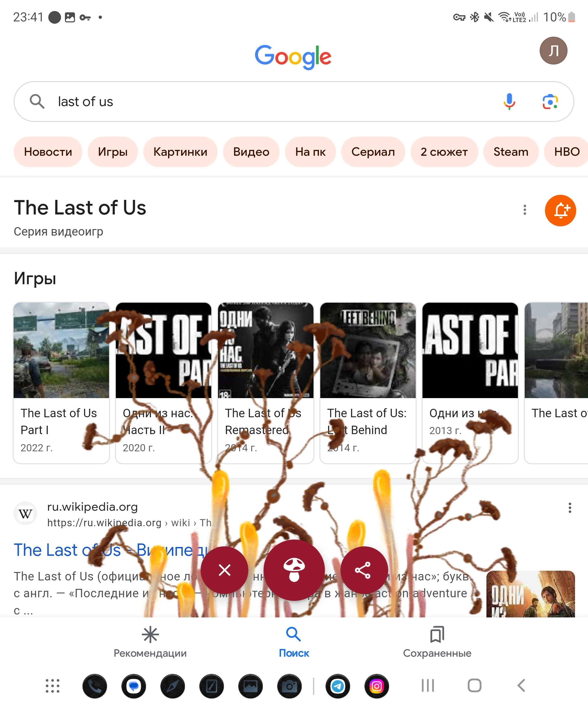
Task: Open the apps grid in taskbar
Action: 53,686
